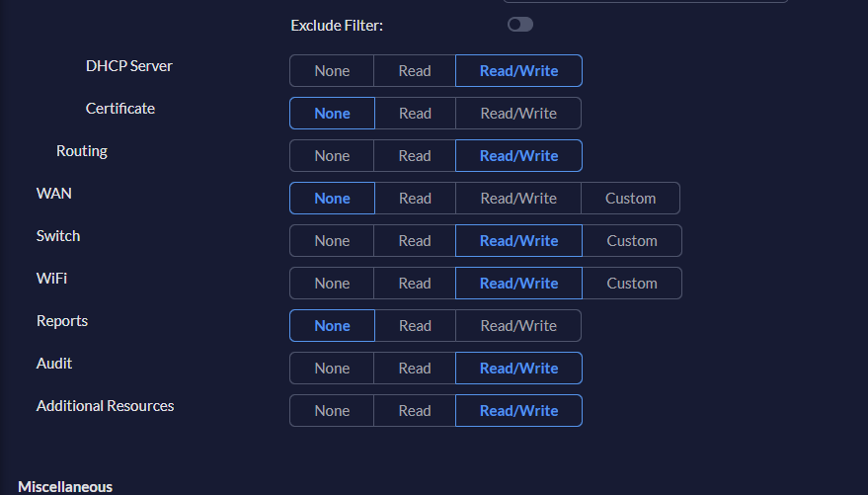Set DHCP Server permission to None
The image size is (868, 495).
(x=332, y=71)
